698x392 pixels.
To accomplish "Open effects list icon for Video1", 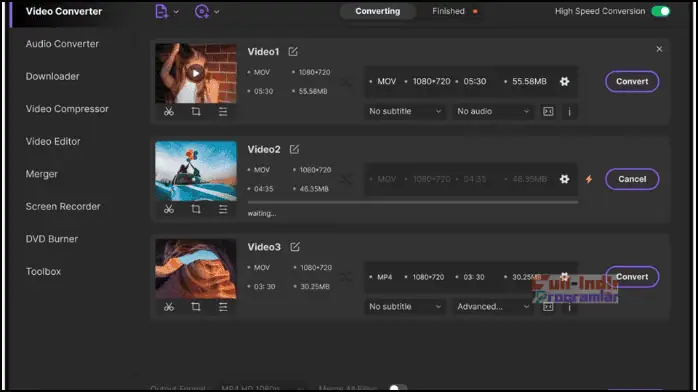I will (x=223, y=111).
